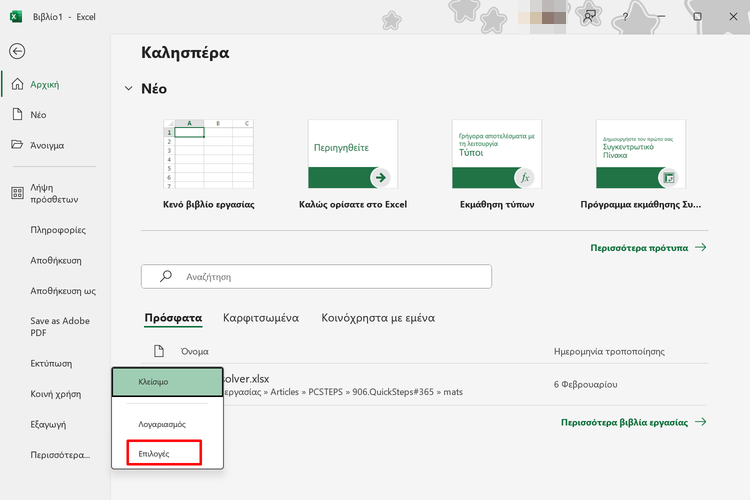The width and height of the screenshot is (750, 500).
Task: Select Εξαγωγή export option
Action: tap(48, 424)
